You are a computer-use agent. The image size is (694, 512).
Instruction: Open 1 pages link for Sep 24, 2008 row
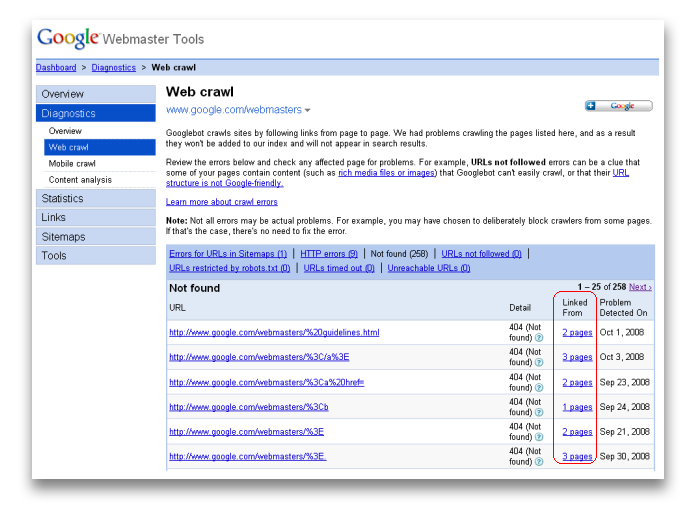(577, 407)
